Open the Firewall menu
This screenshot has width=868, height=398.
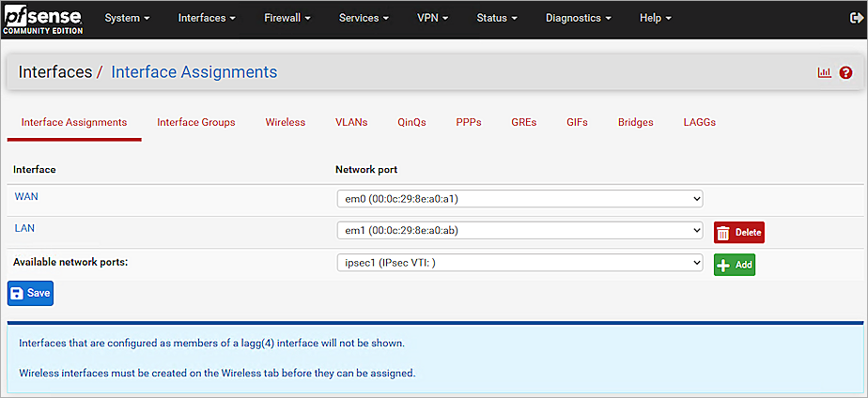[x=287, y=18]
